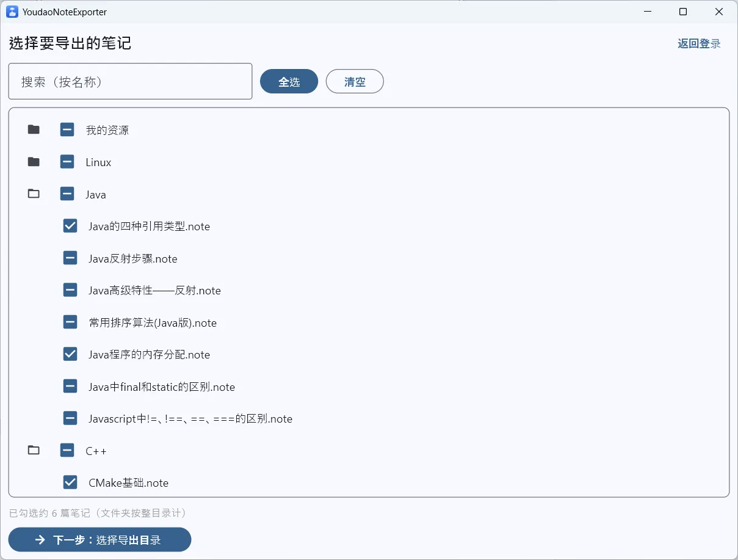Click 下一步：选择导出目录 button
Image resolution: width=738 pixels, height=560 pixels.
click(99, 540)
